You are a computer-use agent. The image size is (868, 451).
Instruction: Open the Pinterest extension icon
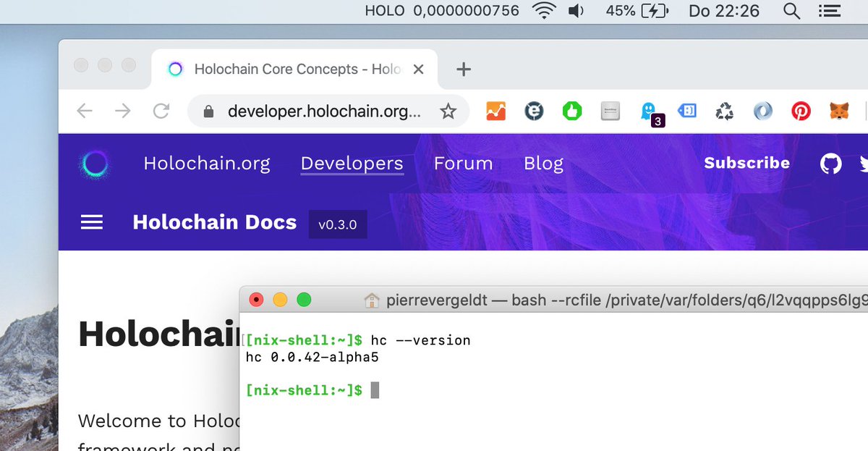coord(801,111)
